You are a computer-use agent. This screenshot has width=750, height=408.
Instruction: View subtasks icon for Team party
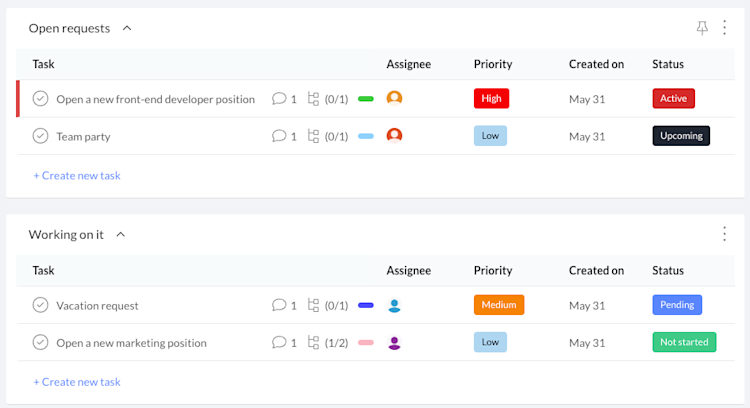pos(313,136)
